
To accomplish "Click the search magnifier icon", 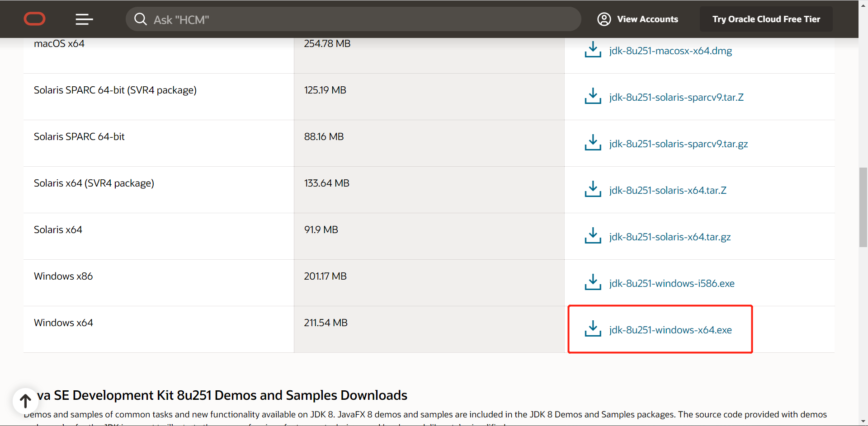I will coord(141,19).
